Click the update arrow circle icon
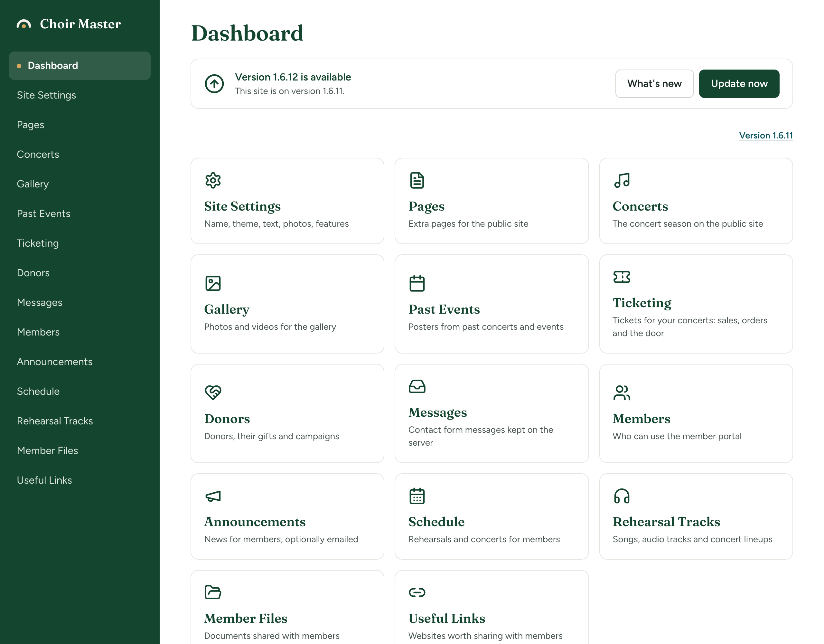Image resolution: width=824 pixels, height=644 pixels. 214,83
